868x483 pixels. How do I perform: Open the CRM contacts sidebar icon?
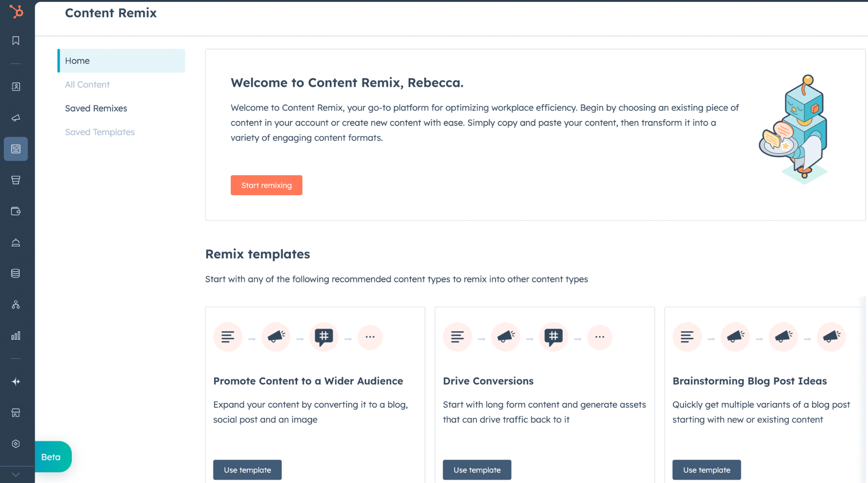(x=16, y=87)
